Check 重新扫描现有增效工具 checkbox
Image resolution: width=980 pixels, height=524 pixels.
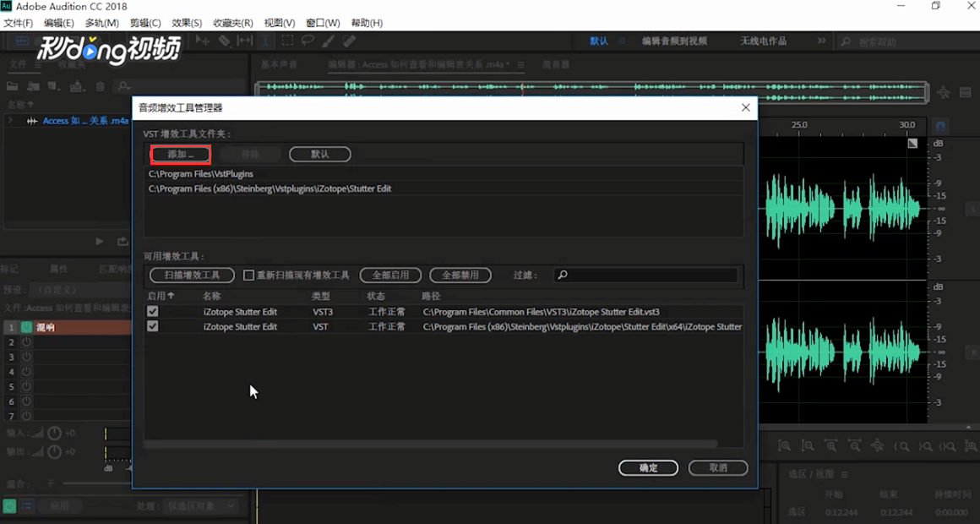(248, 276)
